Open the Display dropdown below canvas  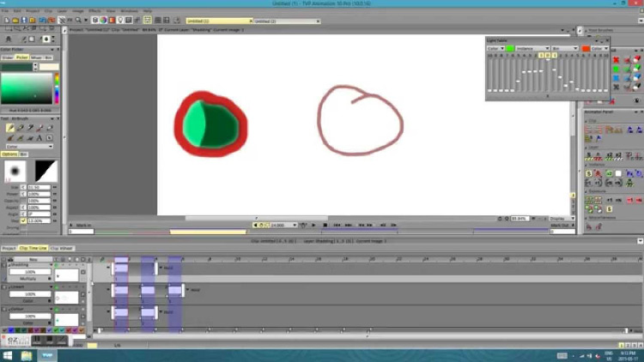point(562,219)
